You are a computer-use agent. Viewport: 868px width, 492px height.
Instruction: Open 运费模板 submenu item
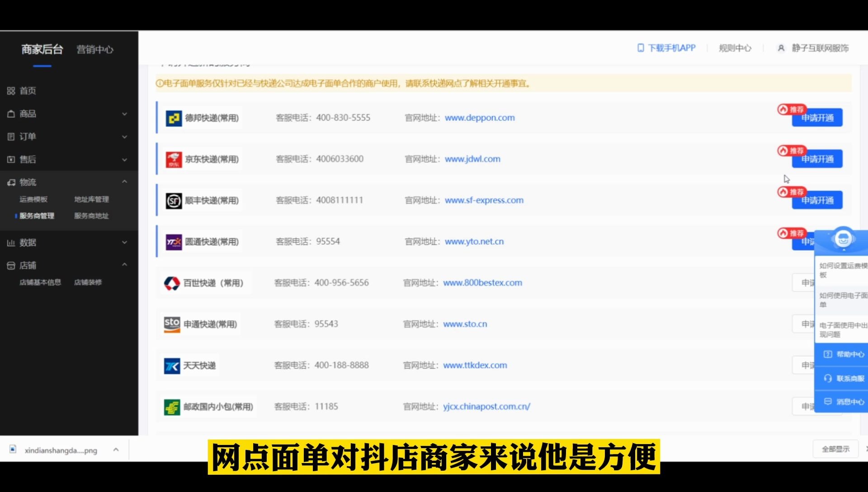tap(33, 199)
